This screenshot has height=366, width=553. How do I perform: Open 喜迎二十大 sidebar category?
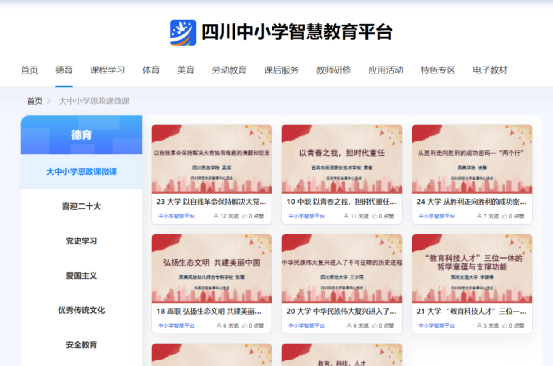pyautogui.click(x=81, y=206)
